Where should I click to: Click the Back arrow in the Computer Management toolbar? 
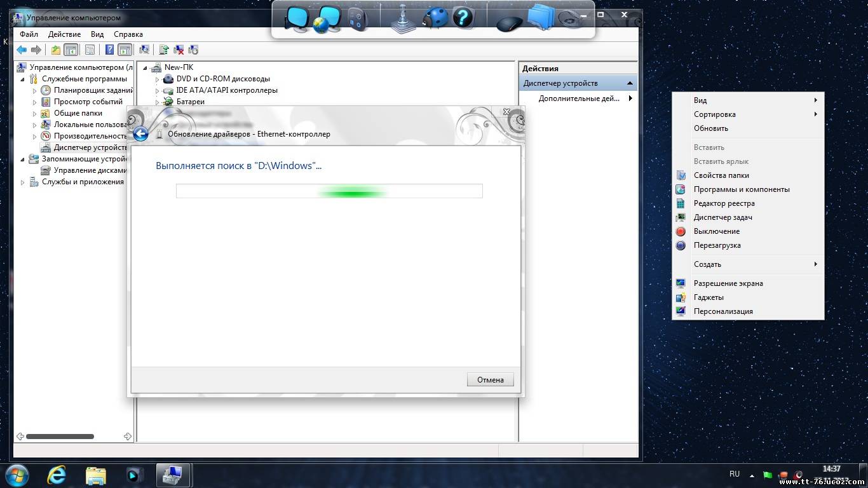(22, 50)
